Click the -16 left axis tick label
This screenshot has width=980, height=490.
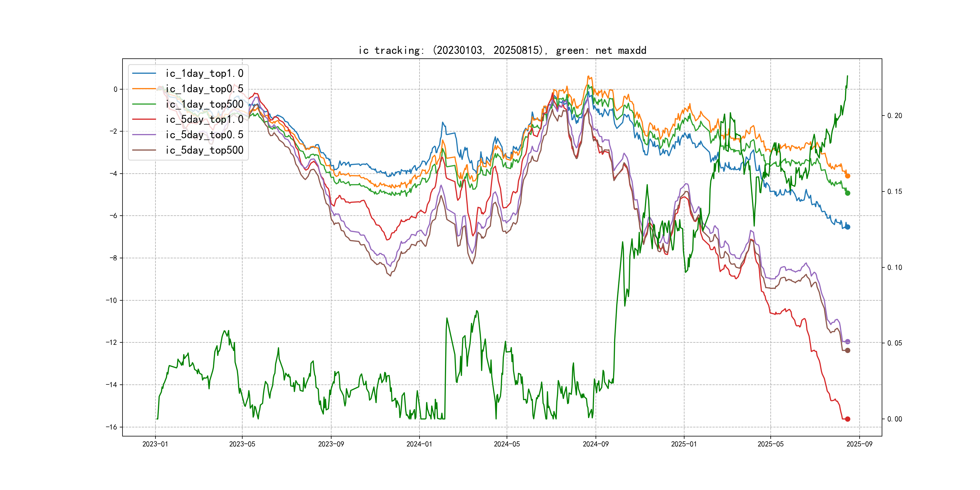coord(112,427)
